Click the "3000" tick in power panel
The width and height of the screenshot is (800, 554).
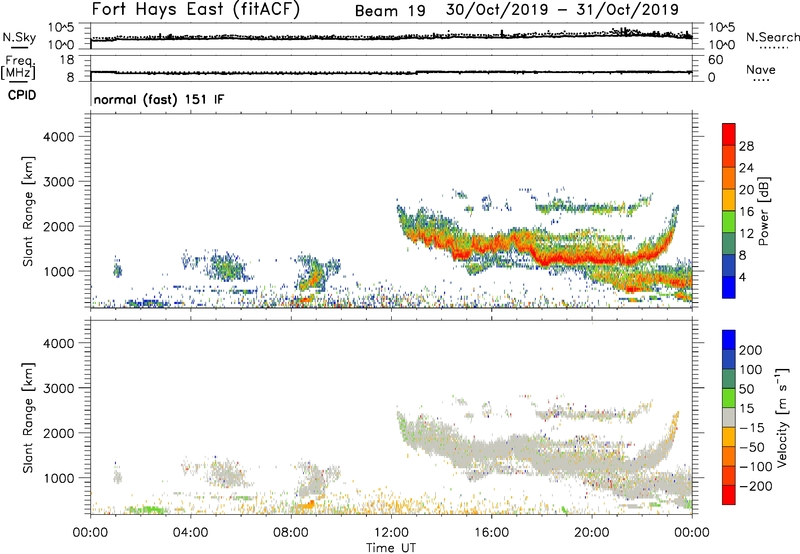click(59, 182)
